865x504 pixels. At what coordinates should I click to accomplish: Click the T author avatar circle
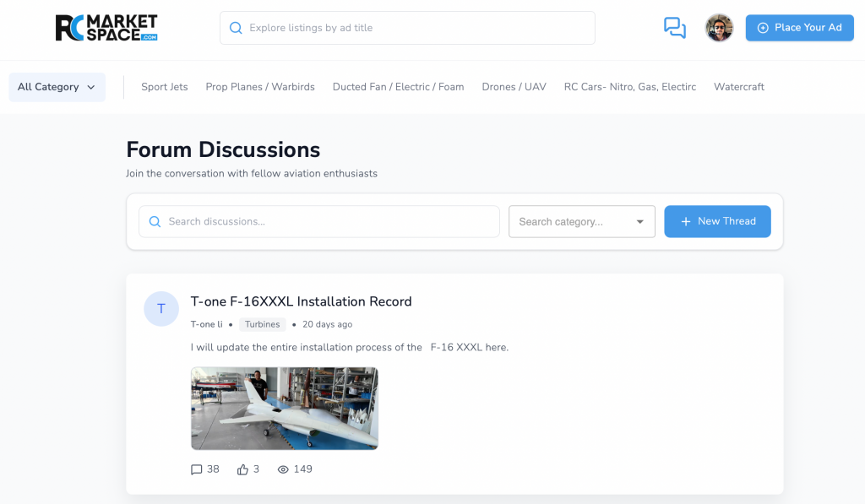pos(161,309)
